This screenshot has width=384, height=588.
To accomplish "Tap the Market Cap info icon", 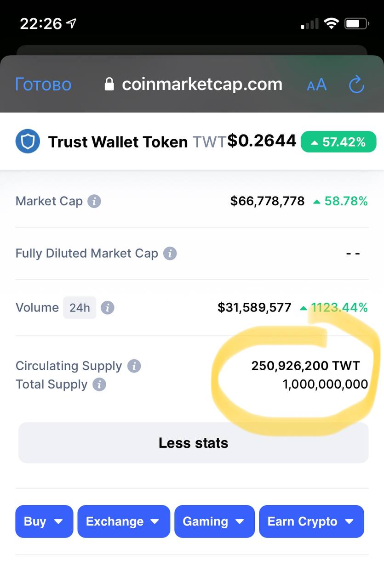I will tap(94, 201).
